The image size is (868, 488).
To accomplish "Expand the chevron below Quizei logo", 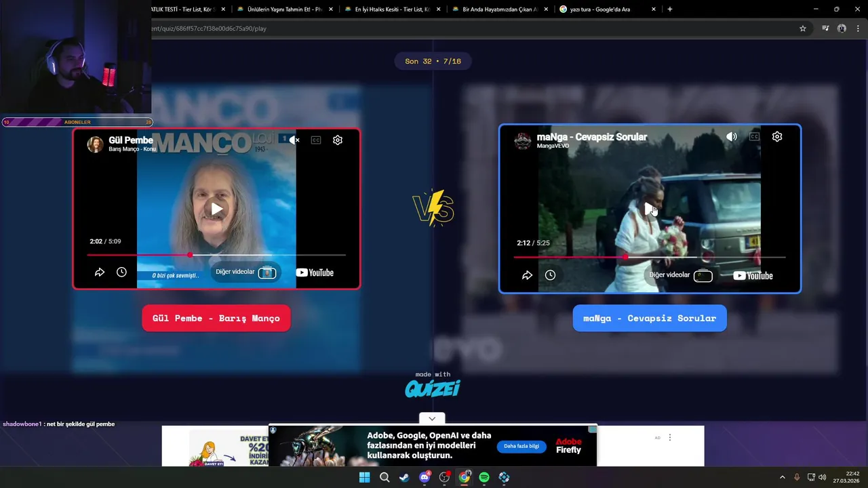I will 432,419.
